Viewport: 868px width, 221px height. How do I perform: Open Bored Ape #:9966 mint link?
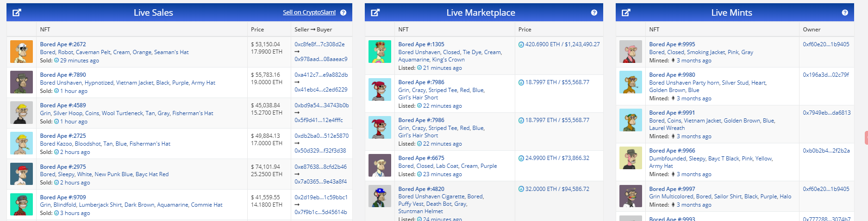click(672, 151)
